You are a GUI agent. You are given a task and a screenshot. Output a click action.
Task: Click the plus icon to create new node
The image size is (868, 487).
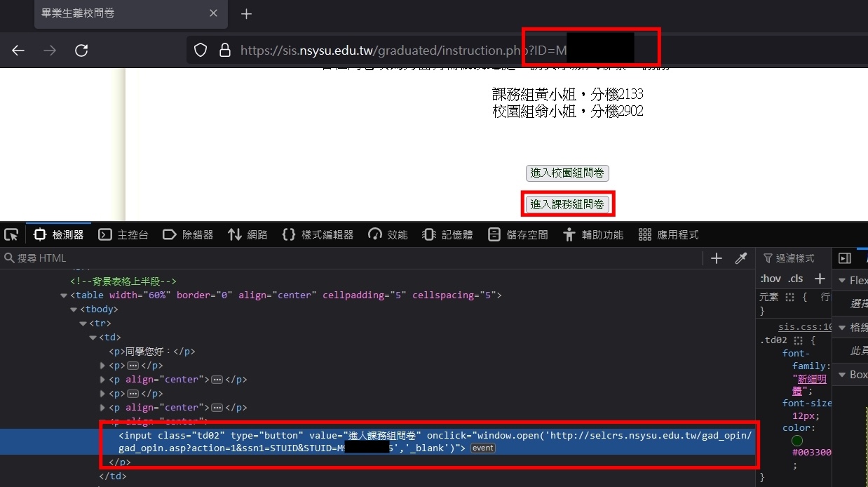tap(716, 258)
